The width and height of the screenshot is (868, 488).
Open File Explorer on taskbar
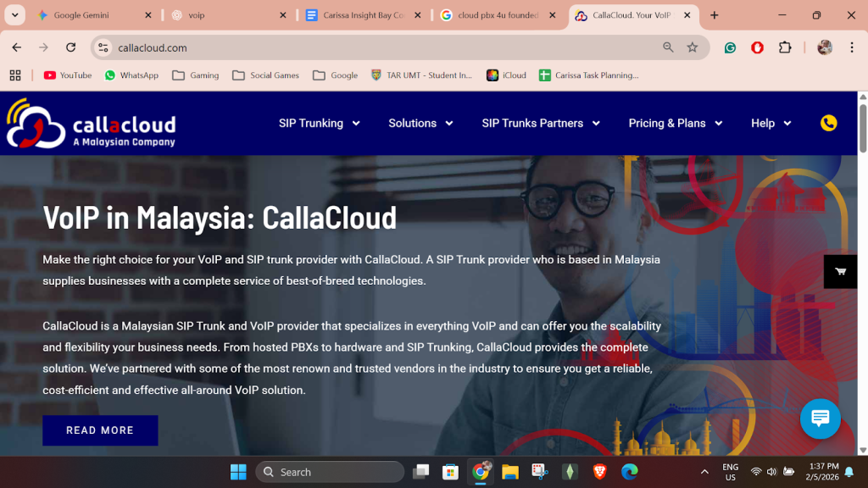(509, 472)
